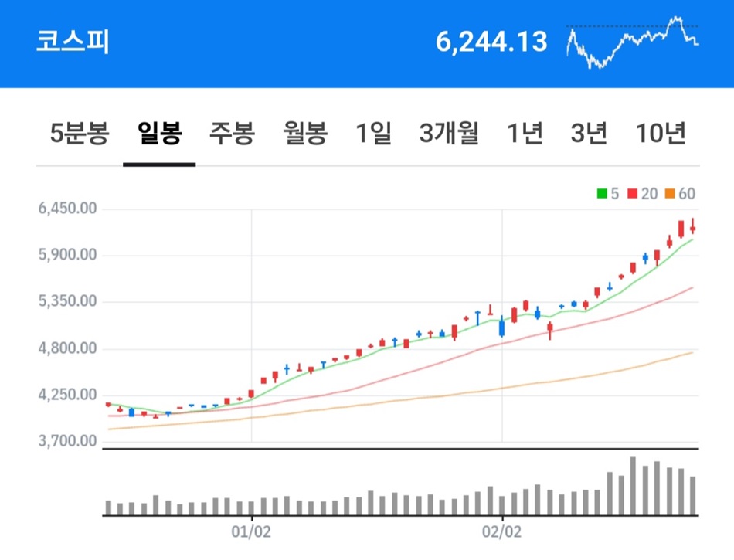Click the orange 60-day moving average swatch
734x560 pixels.
click(x=670, y=193)
